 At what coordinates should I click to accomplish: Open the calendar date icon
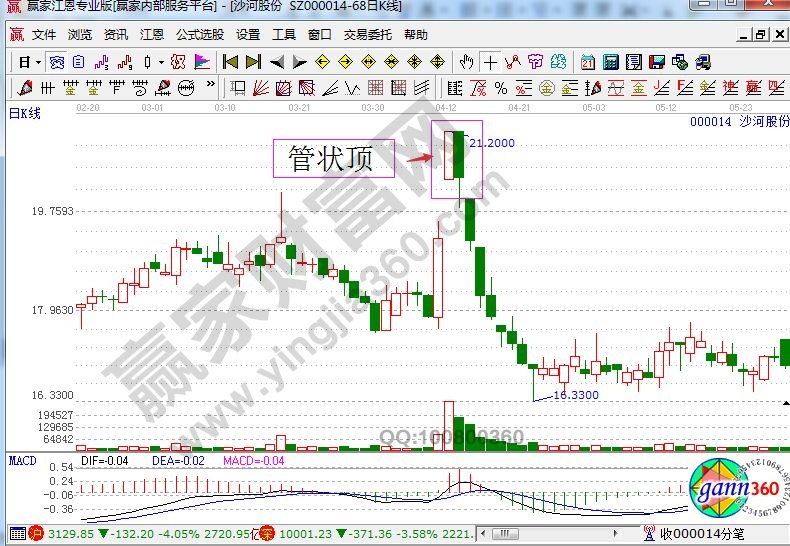[587, 62]
